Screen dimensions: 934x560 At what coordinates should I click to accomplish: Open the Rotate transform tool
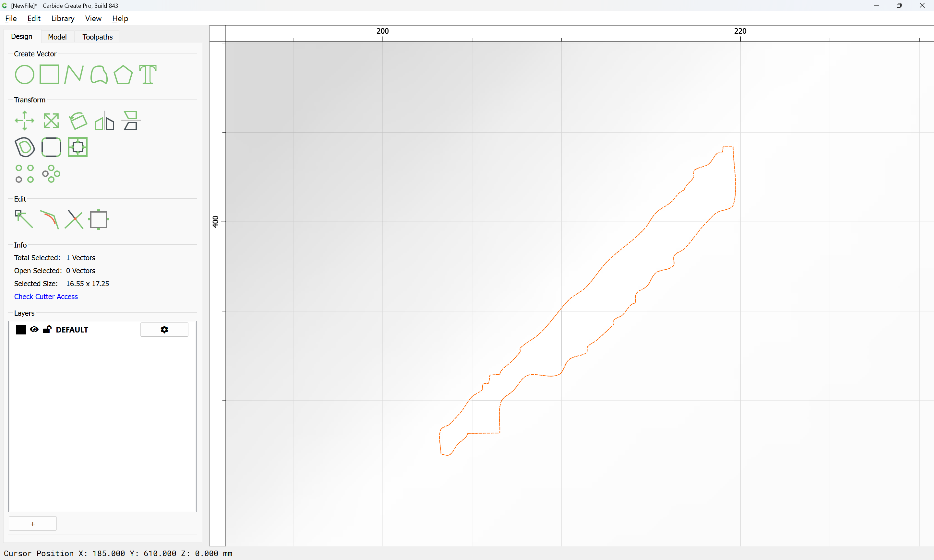pyautogui.click(x=78, y=121)
